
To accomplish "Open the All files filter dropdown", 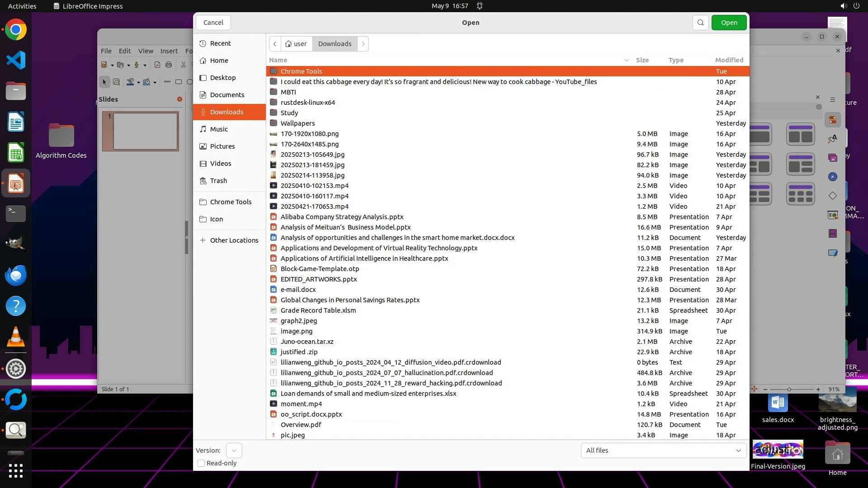I will (x=663, y=450).
